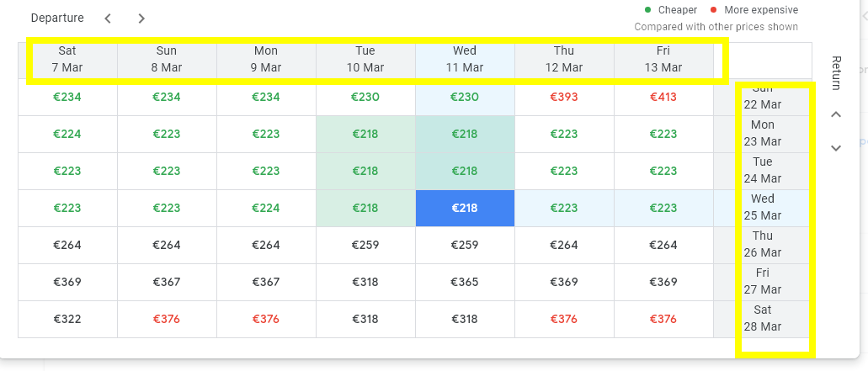Pick the €322 Saturday fare
This screenshot has height=371, width=868.
click(x=67, y=319)
